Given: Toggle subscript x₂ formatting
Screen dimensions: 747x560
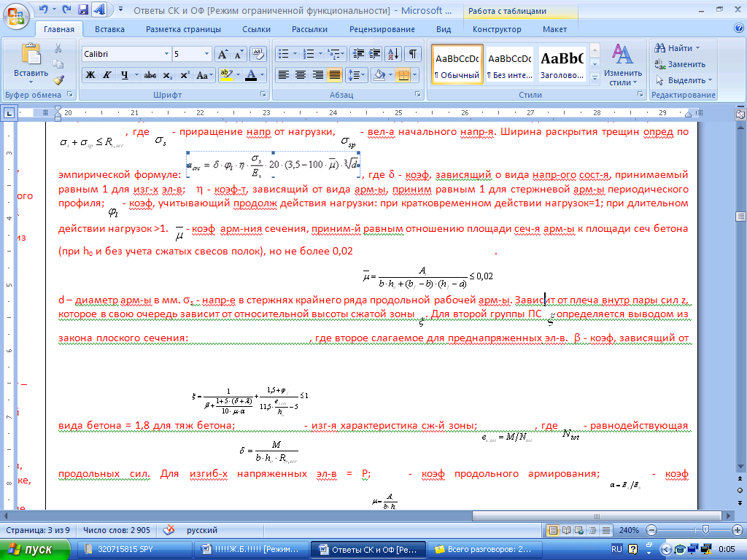Looking at the screenshot, I should click(x=167, y=75).
